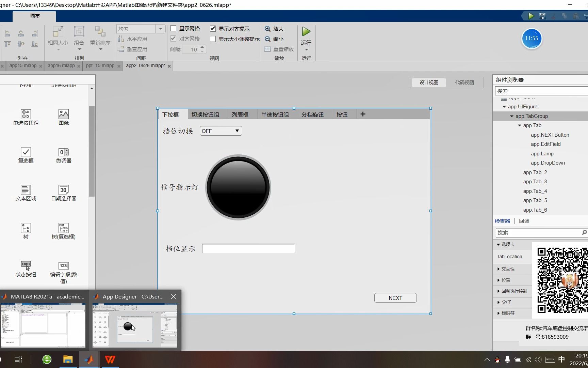Select the Same Size tool icon
588x368 pixels.
(58, 32)
